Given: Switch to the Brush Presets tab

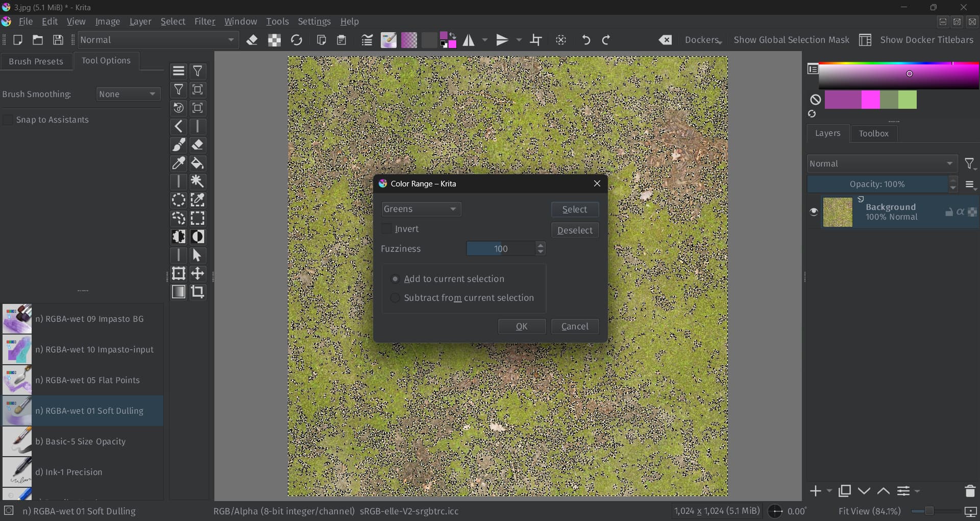Looking at the screenshot, I should tap(36, 61).
